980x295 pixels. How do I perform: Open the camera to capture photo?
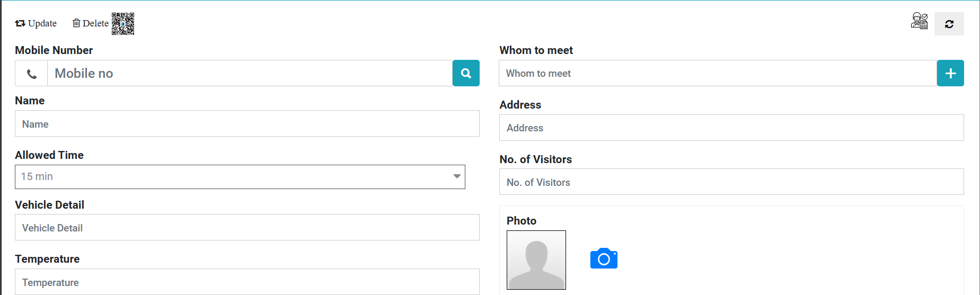point(604,258)
